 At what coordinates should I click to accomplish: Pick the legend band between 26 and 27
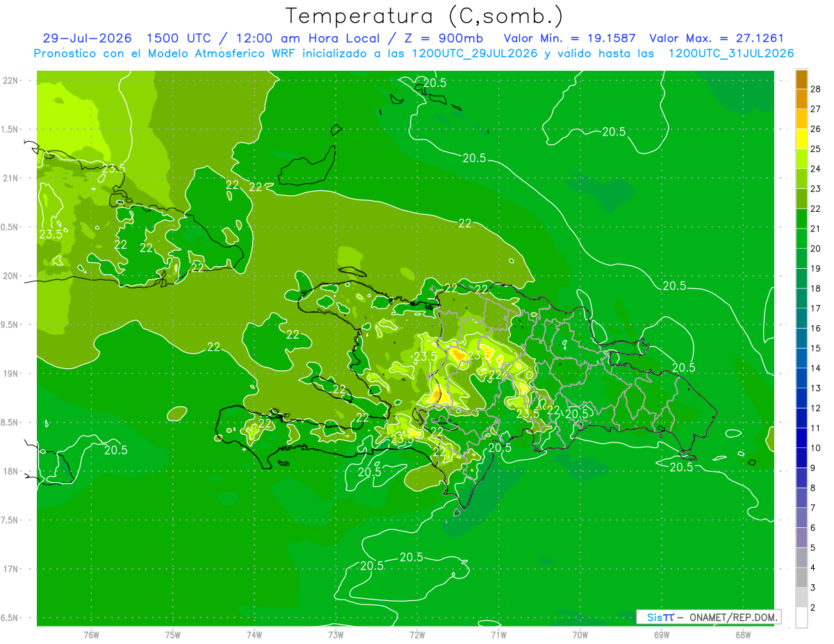[801, 119]
